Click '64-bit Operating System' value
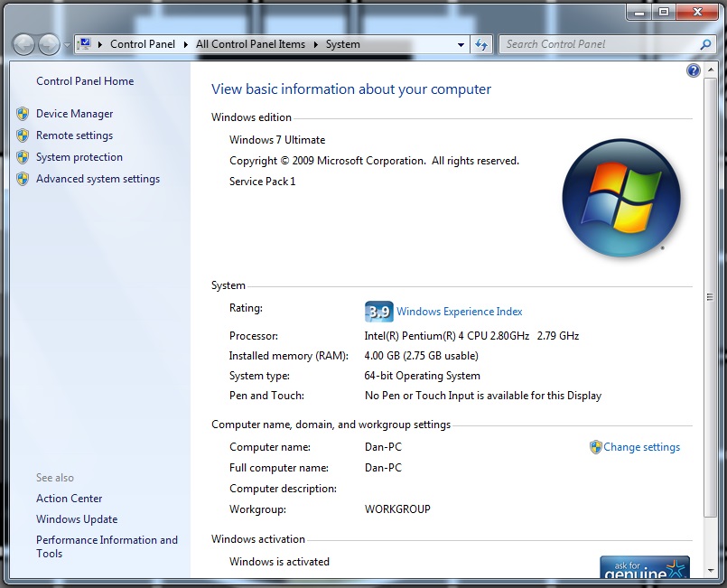Viewport: 727px width, 588px height. (423, 376)
